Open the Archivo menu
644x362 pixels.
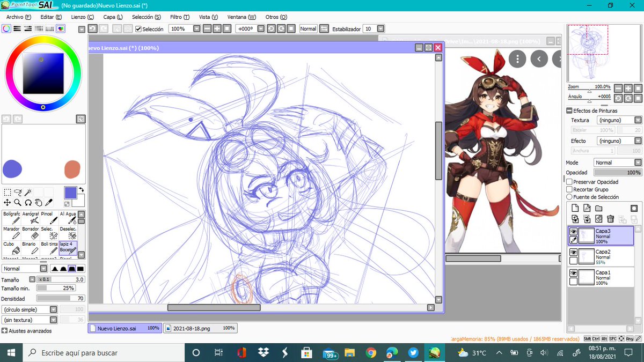19,17
